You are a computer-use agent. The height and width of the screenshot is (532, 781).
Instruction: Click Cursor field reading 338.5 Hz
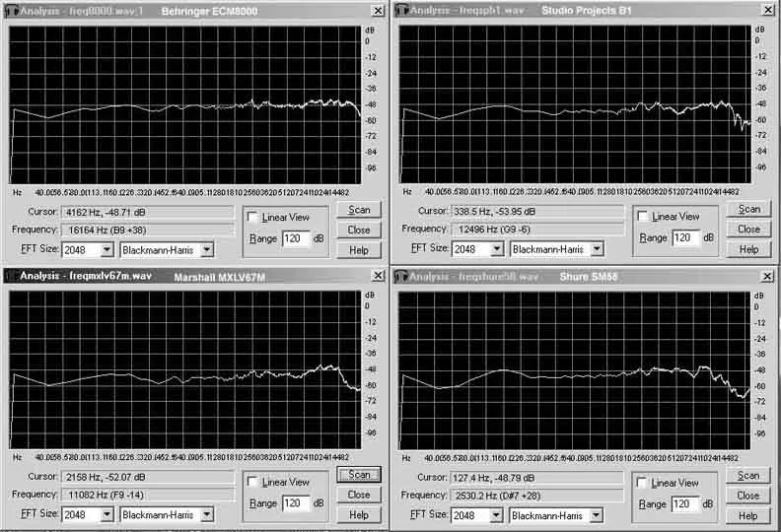click(x=537, y=212)
